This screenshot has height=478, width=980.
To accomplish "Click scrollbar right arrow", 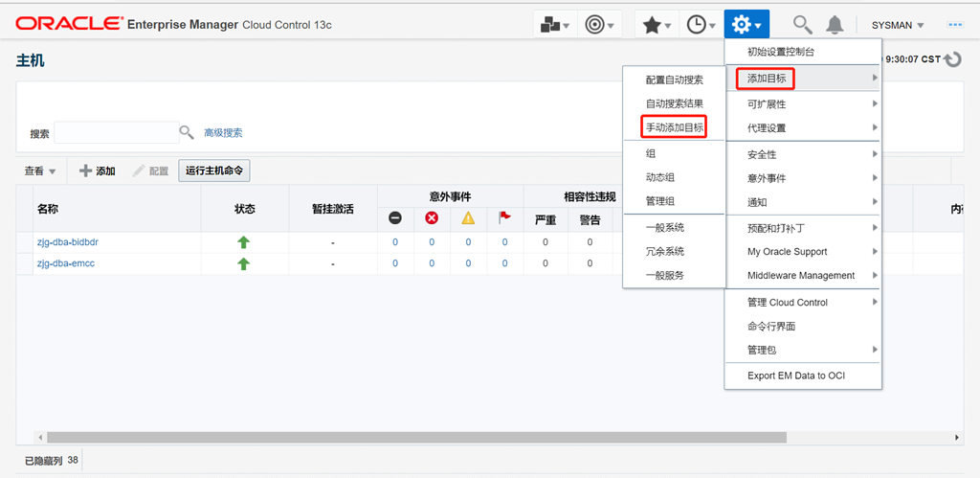I will click(x=957, y=438).
